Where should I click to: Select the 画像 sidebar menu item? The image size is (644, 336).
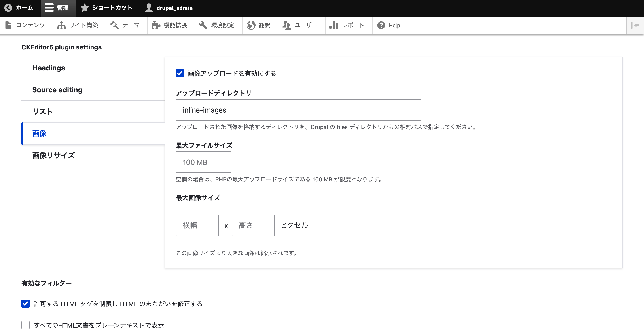click(39, 133)
